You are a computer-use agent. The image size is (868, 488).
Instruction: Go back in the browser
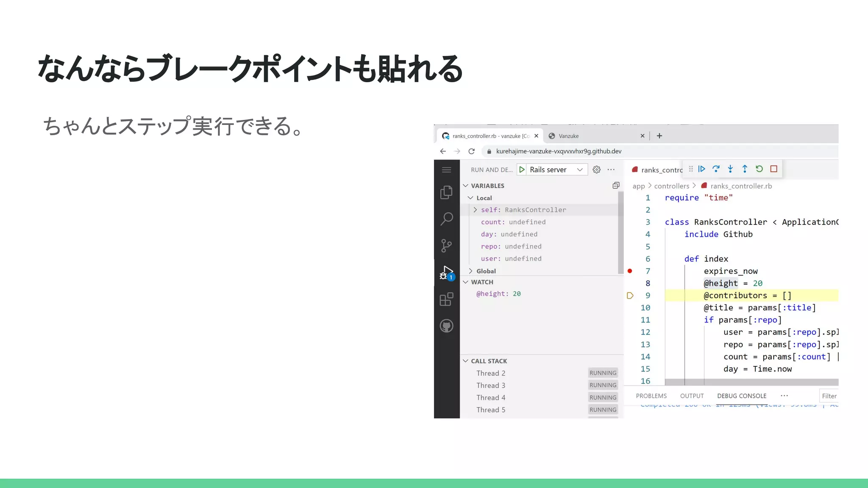(x=443, y=151)
